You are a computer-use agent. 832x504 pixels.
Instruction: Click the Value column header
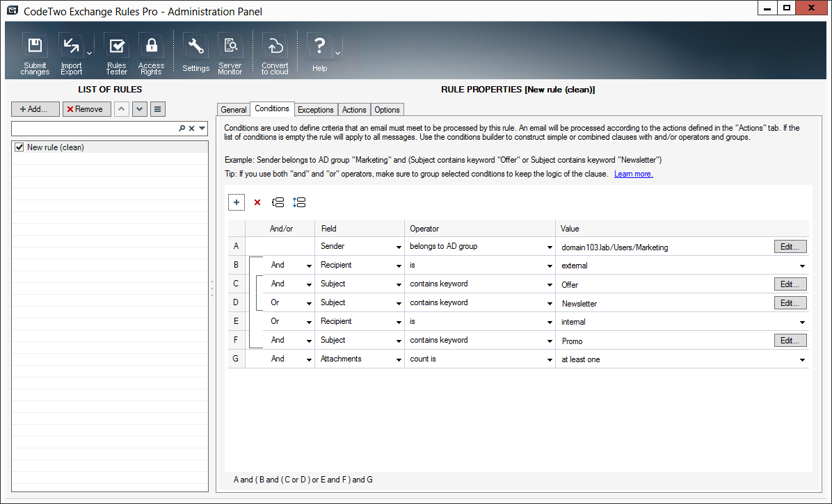(682, 229)
